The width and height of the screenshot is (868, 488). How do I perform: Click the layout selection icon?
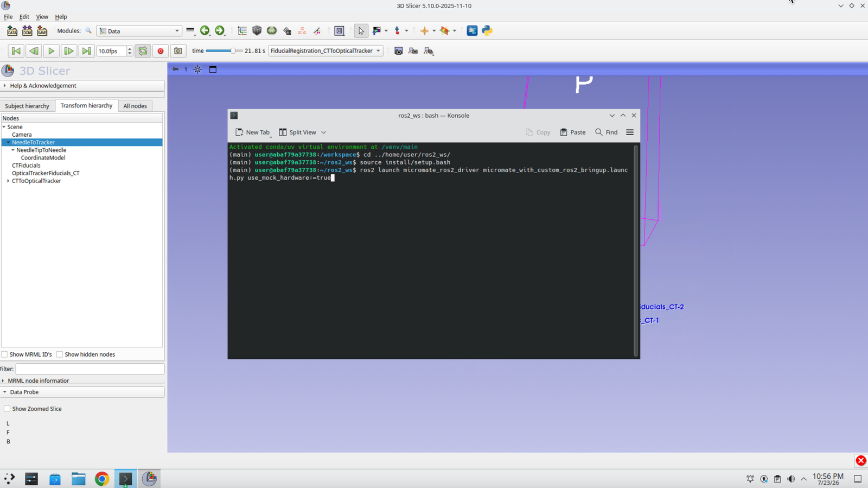pos(340,31)
